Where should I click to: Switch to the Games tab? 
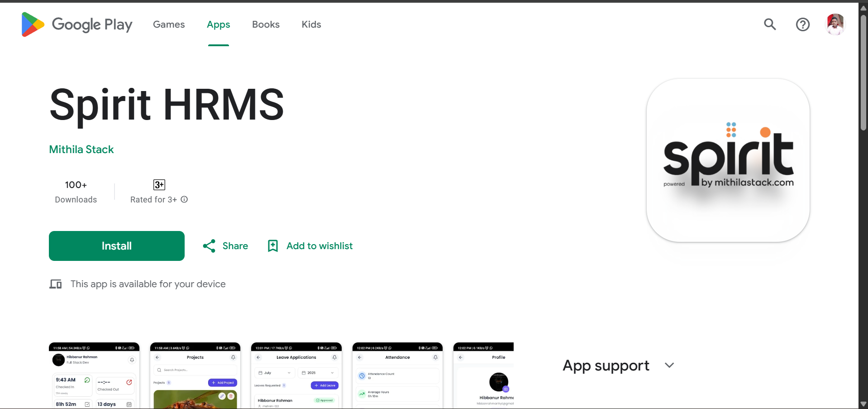tap(169, 24)
